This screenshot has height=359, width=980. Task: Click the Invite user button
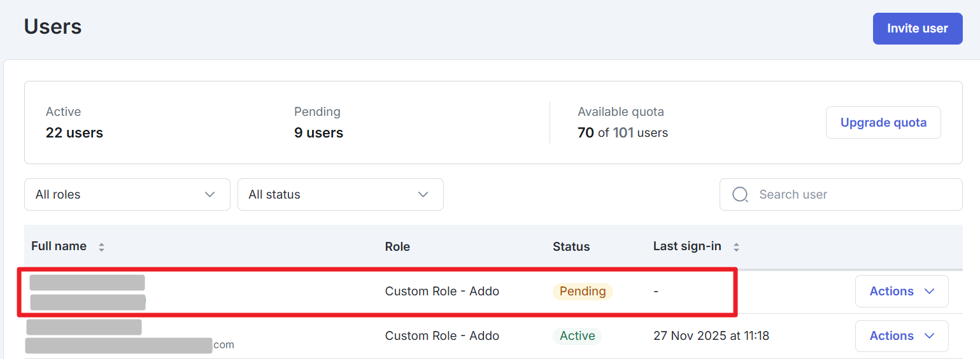(x=917, y=29)
